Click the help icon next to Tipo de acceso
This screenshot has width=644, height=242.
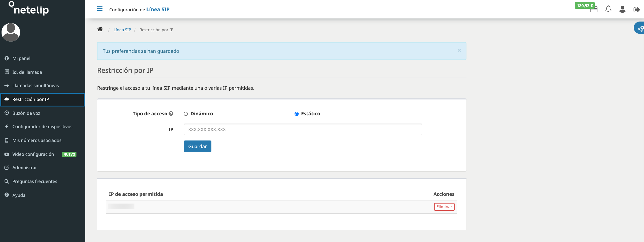pos(171,113)
